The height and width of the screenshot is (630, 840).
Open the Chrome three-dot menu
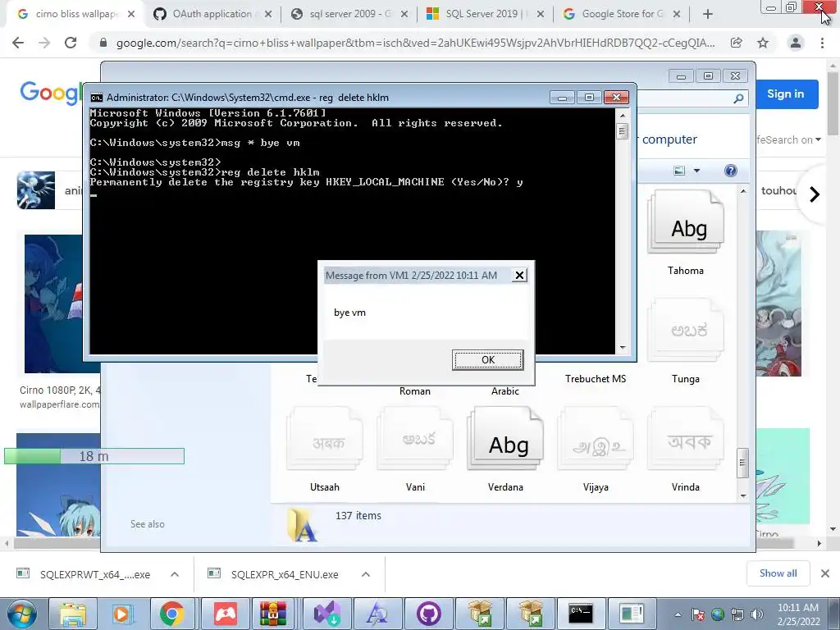(822, 43)
